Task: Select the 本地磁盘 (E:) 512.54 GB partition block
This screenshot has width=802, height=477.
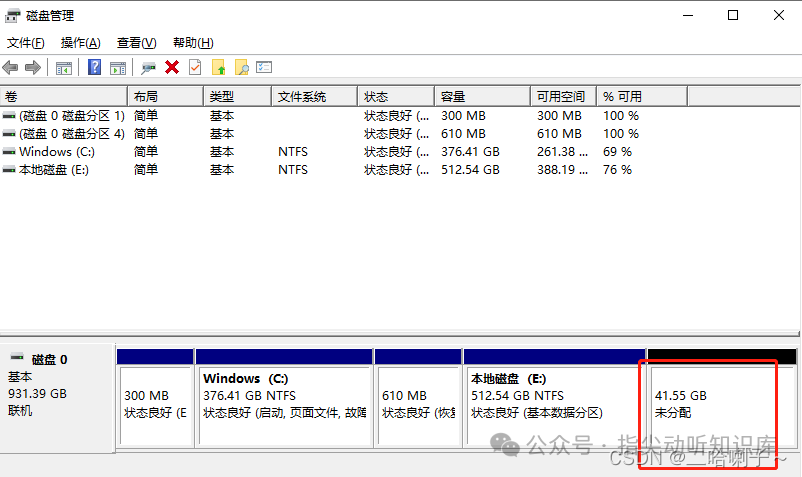Action: click(x=554, y=399)
